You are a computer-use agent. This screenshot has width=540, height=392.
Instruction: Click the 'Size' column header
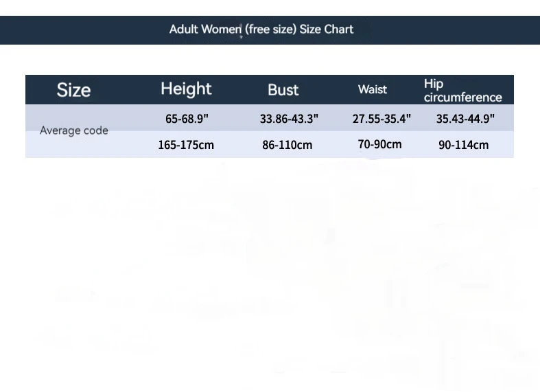point(73,90)
